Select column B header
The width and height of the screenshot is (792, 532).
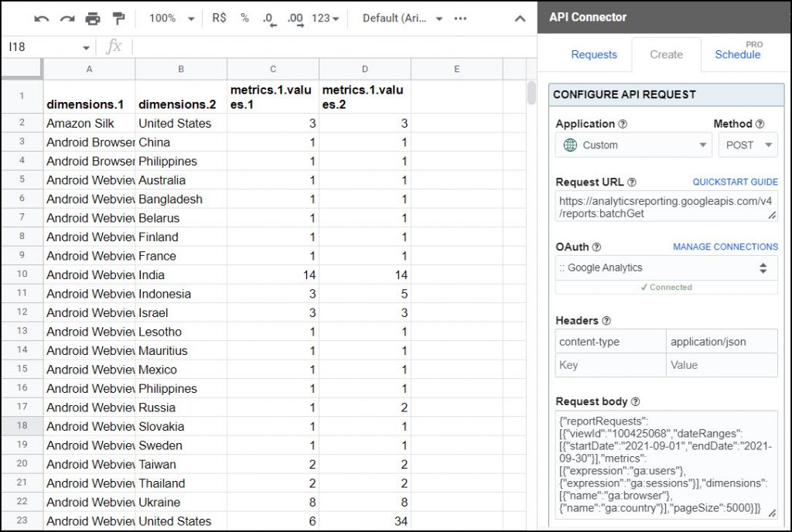pyautogui.click(x=181, y=69)
